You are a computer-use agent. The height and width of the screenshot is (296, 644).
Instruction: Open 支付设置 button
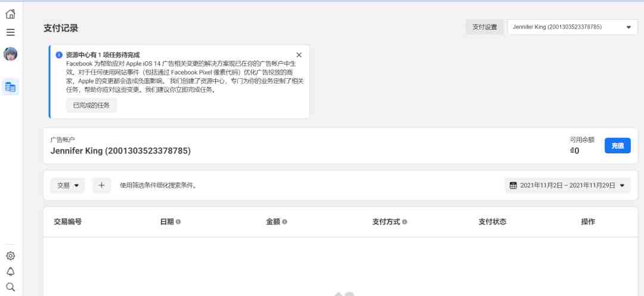[485, 27]
